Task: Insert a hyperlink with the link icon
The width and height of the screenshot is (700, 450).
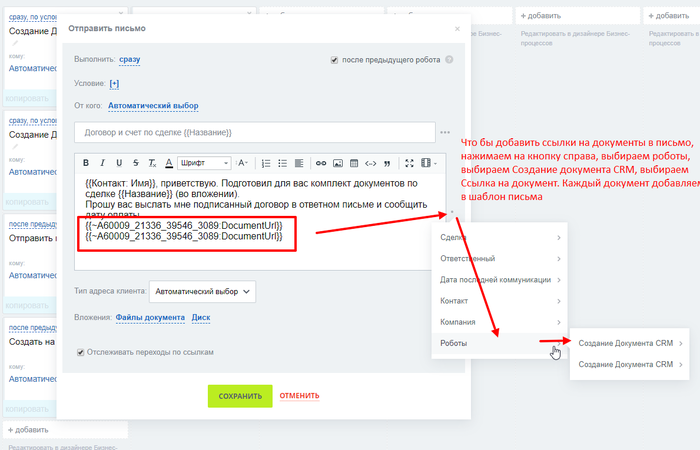Action: (x=321, y=163)
